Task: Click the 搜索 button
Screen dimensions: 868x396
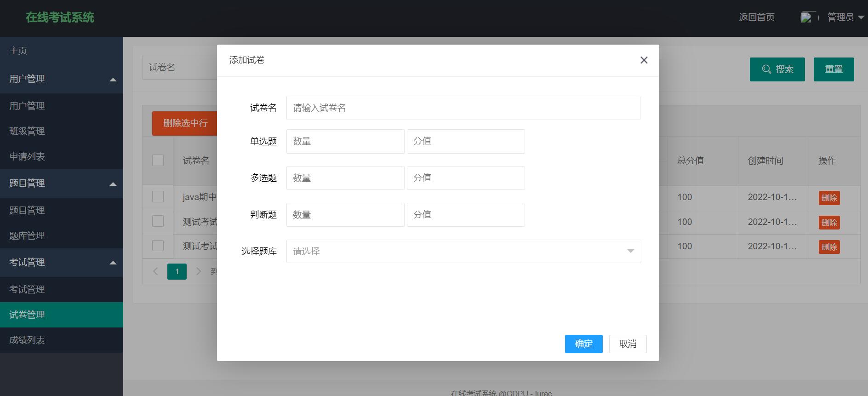Action: (x=777, y=69)
